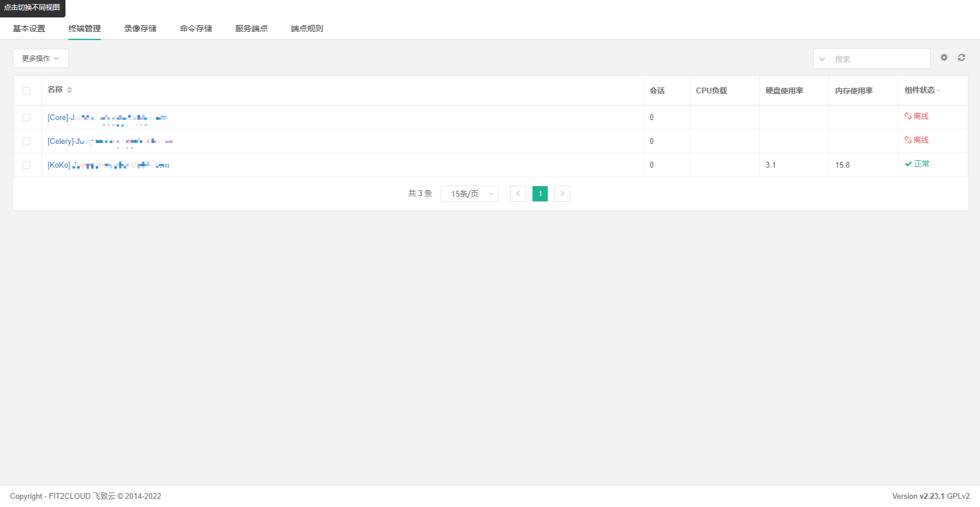980x507 pixels.
Task: Click the refresh table icon
Action: (x=961, y=57)
